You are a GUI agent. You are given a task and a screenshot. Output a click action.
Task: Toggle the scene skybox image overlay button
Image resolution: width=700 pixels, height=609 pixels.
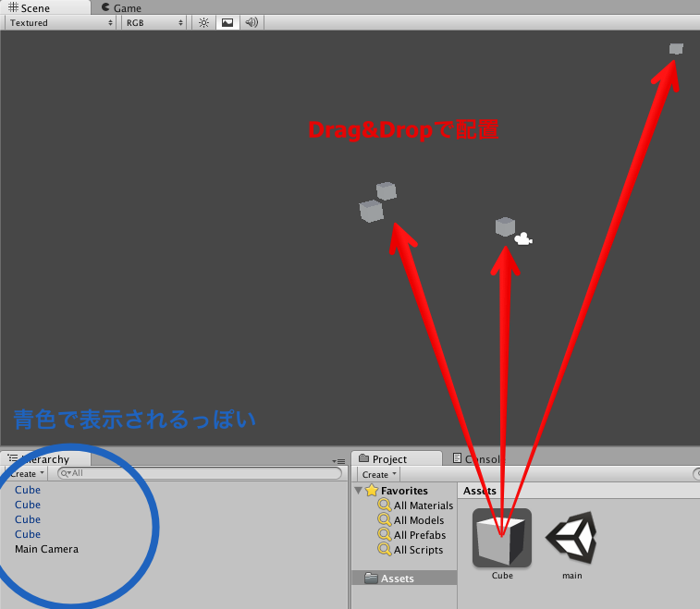tap(227, 23)
